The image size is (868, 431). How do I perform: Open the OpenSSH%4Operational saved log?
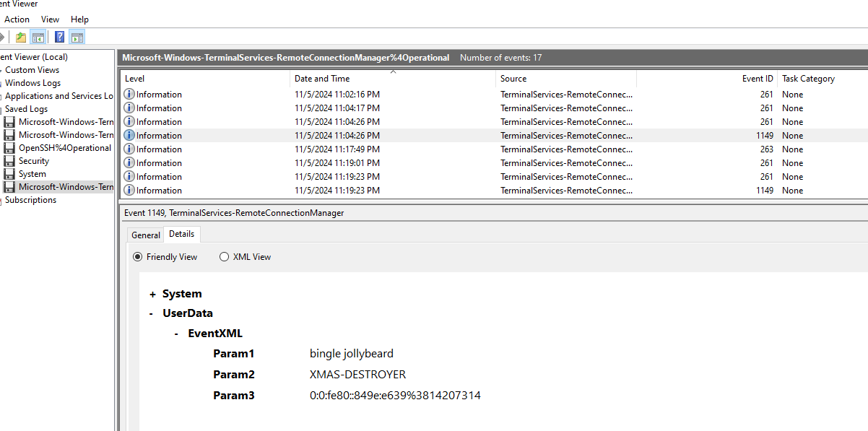coord(65,148)
